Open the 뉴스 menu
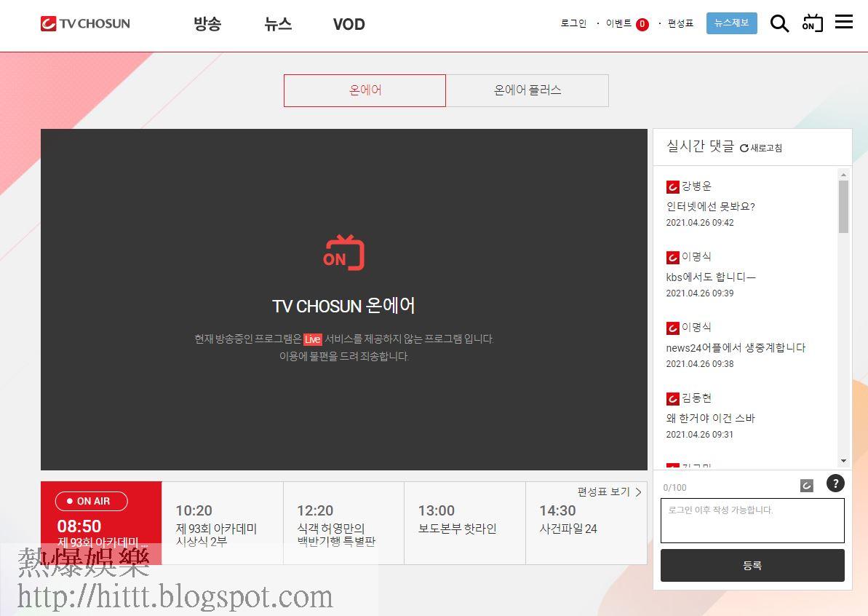This screenshot has width=868, height=616. click(x=278, y=24)
